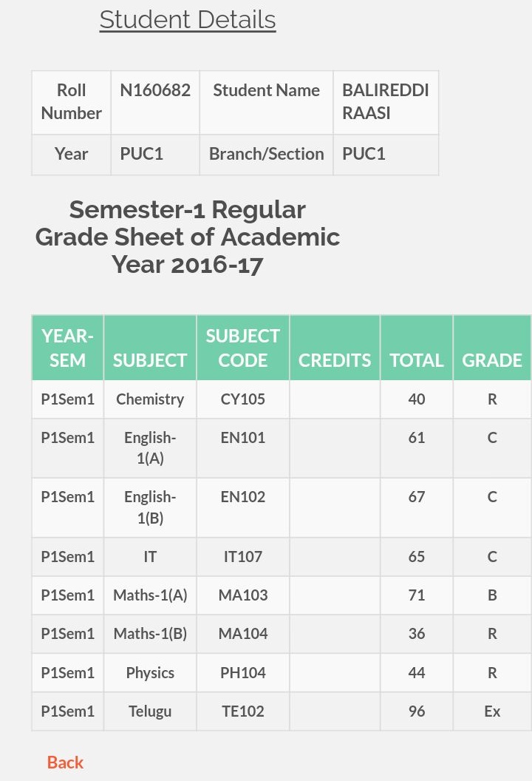Click the GRADE column header

[x=492, y=348]
